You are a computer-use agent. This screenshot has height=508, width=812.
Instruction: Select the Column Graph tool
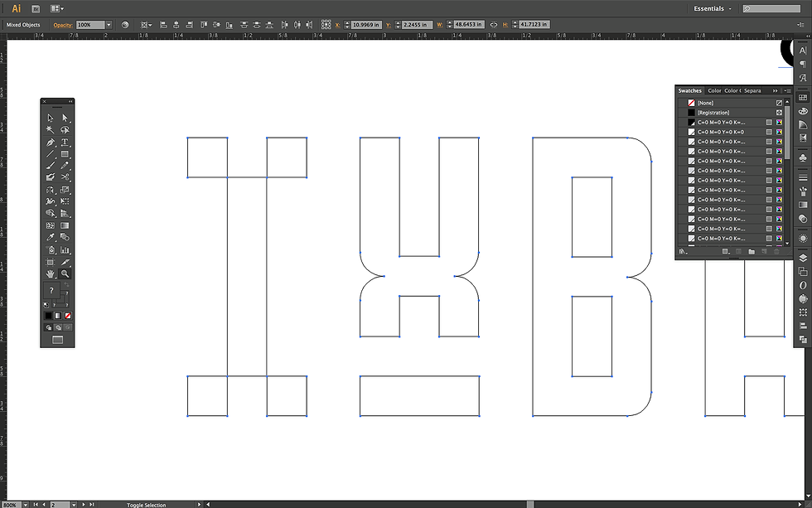pyautogui.click(x=65, y=250)
